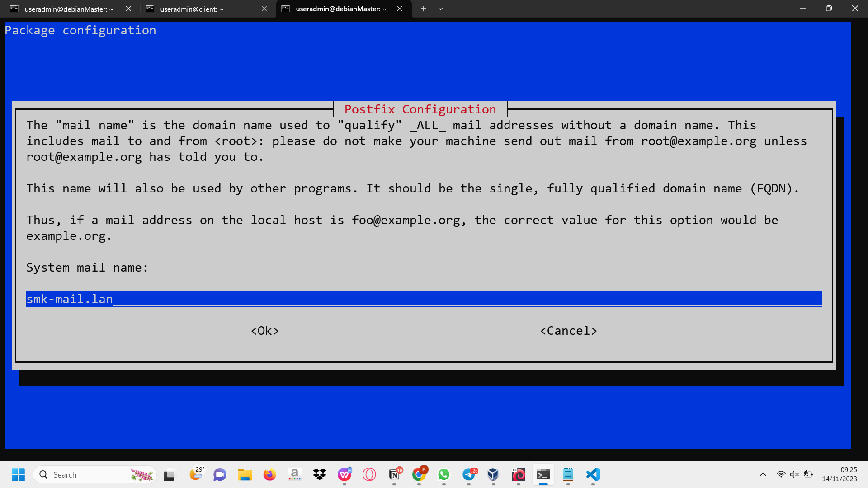Viewport: 868px width, 488px height.
Task: Focus Windows Terminal on the taskbar
Action: coord(543,474)
